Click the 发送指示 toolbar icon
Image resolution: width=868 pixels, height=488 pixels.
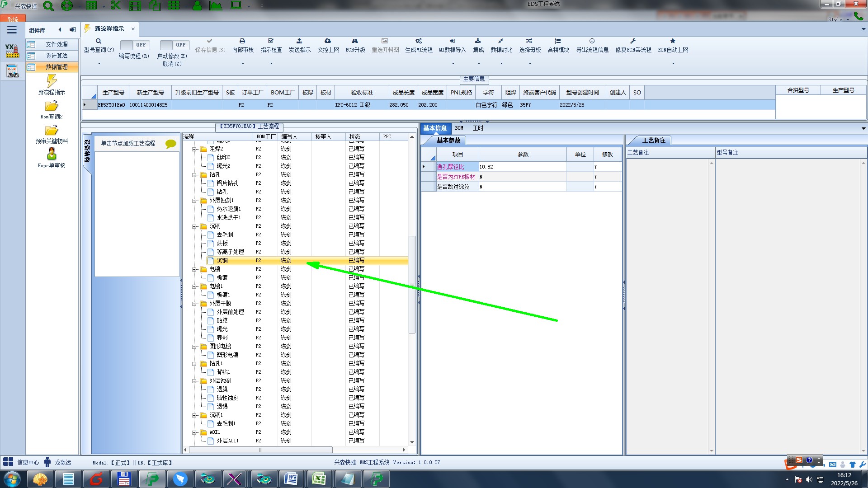click(x=299, y=41)
